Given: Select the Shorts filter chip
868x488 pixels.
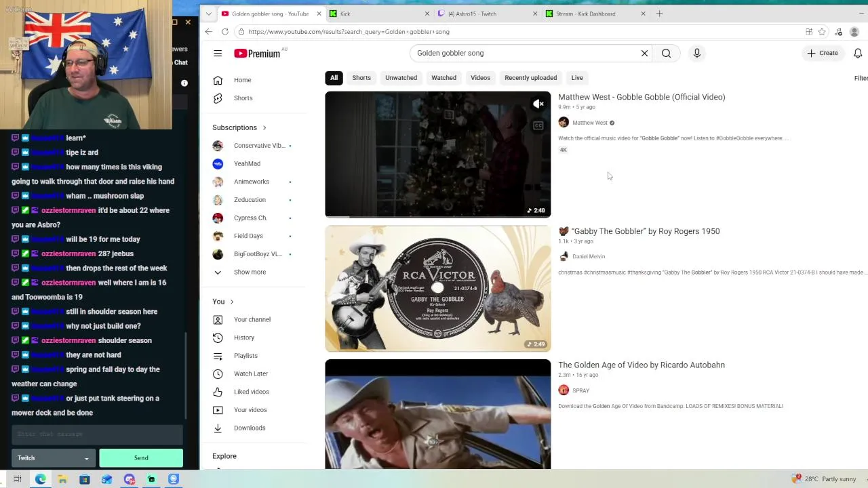Looking at the screenshot, I should [x=361, y=78].
